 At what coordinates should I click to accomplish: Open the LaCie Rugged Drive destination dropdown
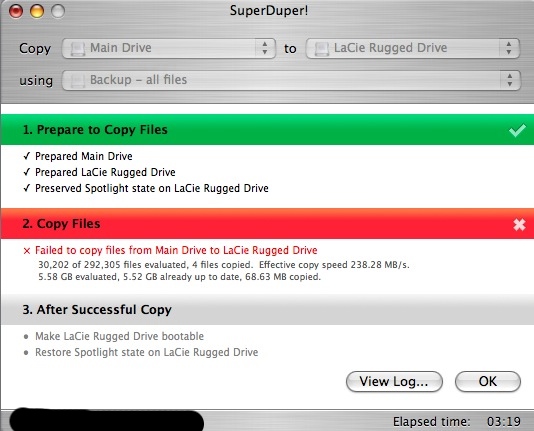click(413, 48)
